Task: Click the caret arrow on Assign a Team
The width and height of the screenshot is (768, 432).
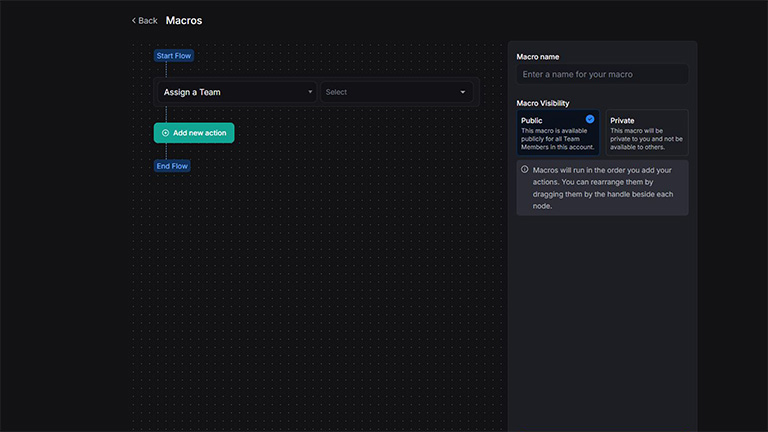Action: 310,92
